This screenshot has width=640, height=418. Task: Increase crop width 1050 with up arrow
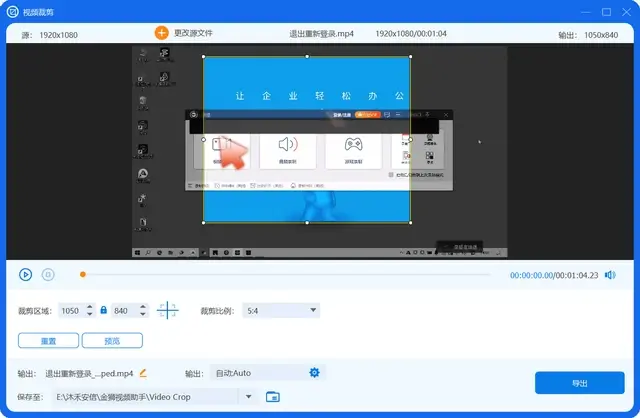point(90,307)
